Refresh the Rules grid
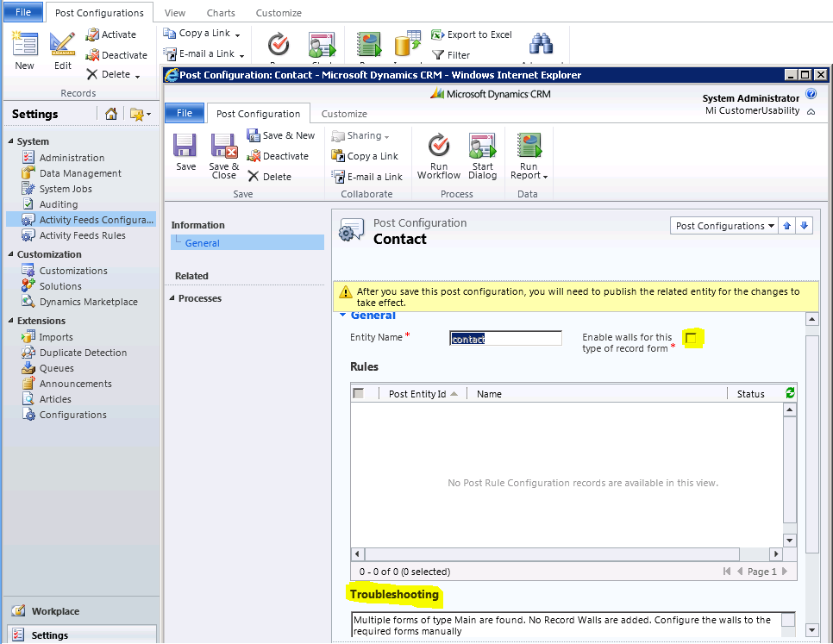Viewport: 833px width, 644px height. [x=790, y=393]
